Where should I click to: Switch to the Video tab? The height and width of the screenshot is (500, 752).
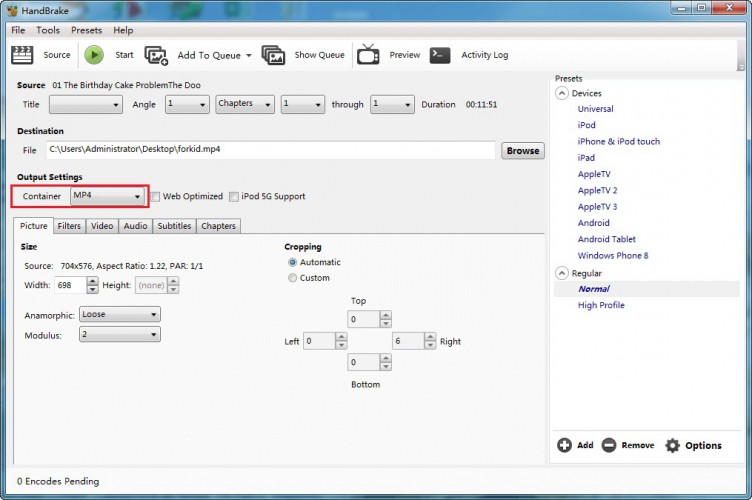102,226
